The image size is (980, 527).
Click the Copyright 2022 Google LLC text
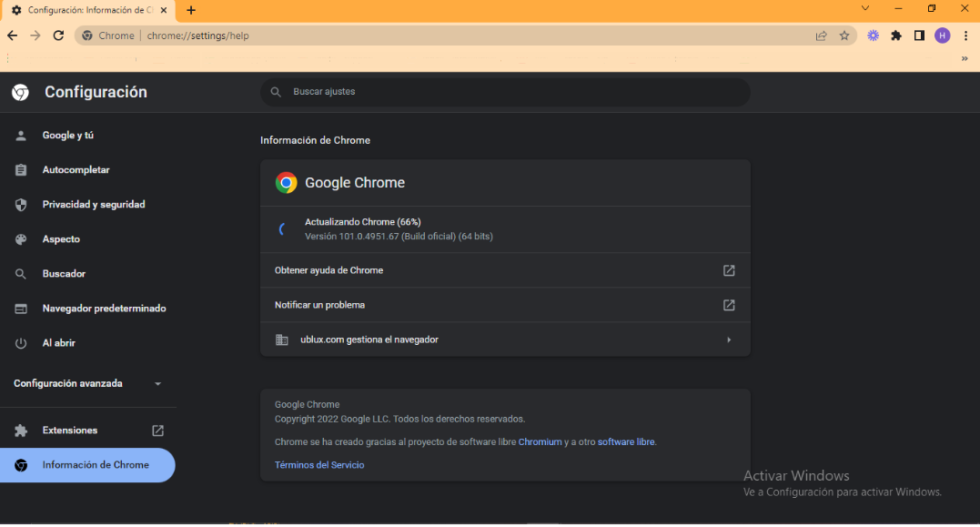click(x=400, y=419)
